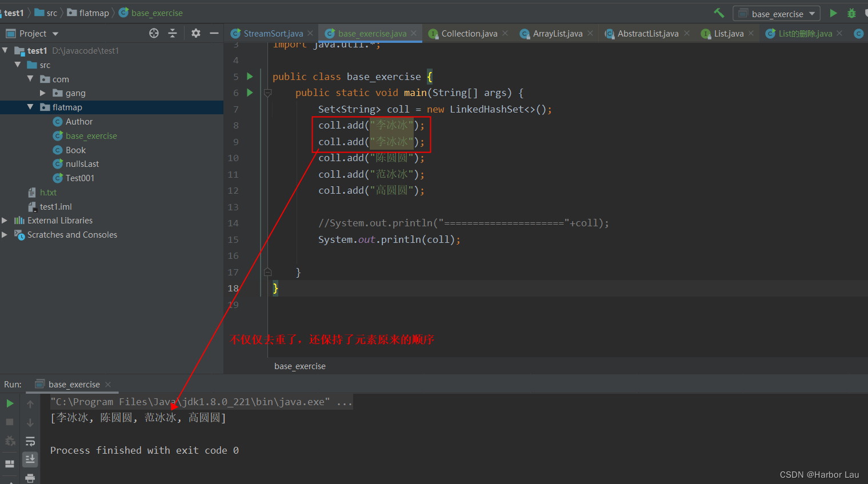Run base_exercise with the green Run arrow
868x484 pixels.
point(833,13)
